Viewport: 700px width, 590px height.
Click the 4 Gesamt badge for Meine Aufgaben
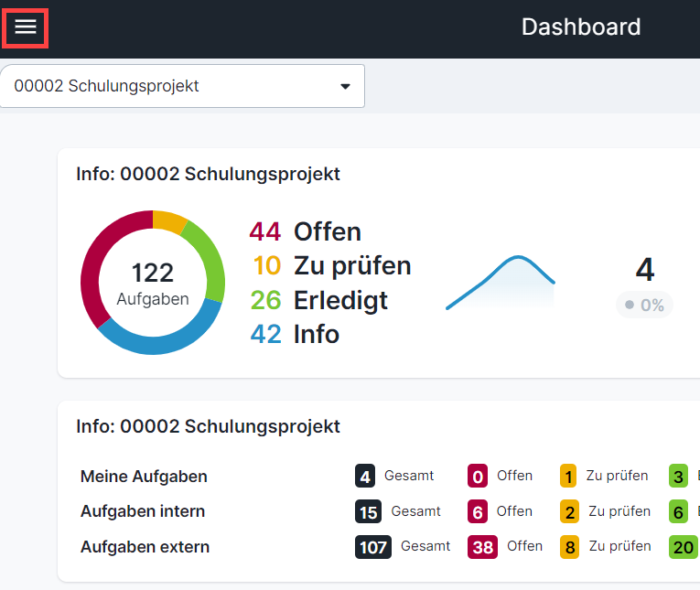click(365, 477)
